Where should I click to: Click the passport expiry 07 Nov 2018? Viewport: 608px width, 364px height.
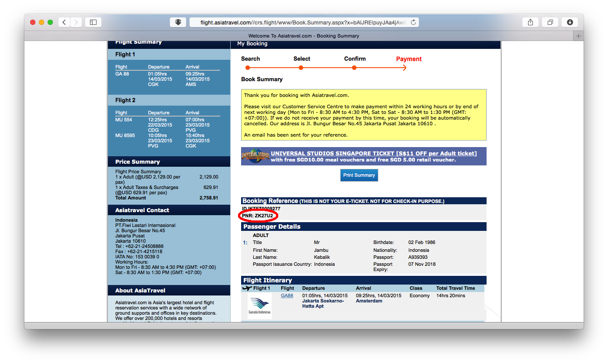(422, 264)
